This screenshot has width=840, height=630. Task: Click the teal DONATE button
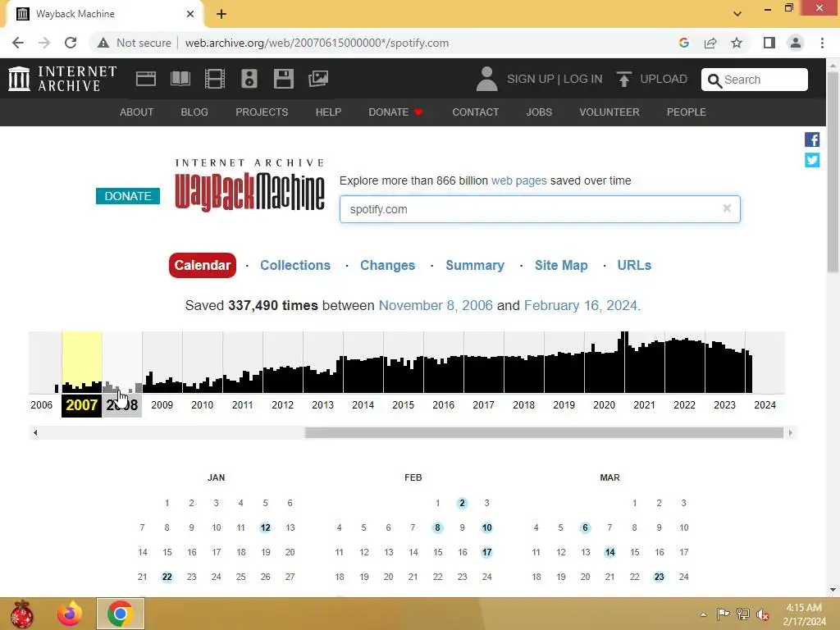pos(127,196)
